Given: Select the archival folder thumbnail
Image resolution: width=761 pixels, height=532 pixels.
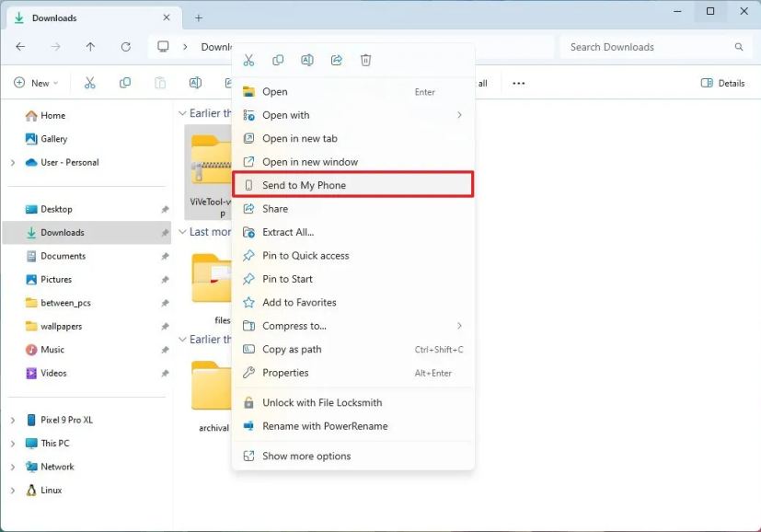Looking at the screenshot, I should click(x=212, y=387).
